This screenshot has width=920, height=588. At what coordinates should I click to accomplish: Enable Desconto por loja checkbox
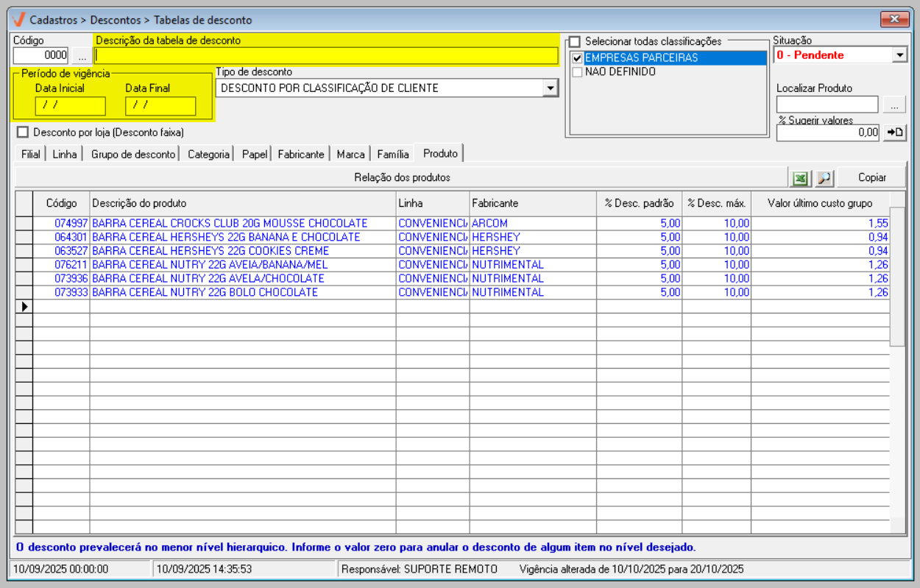[23, 132]
